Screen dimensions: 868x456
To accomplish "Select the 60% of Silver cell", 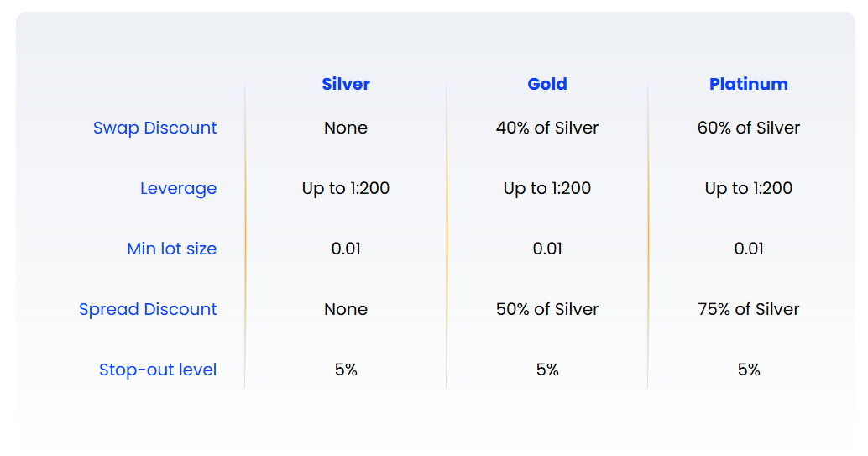I will click(749, 128).
